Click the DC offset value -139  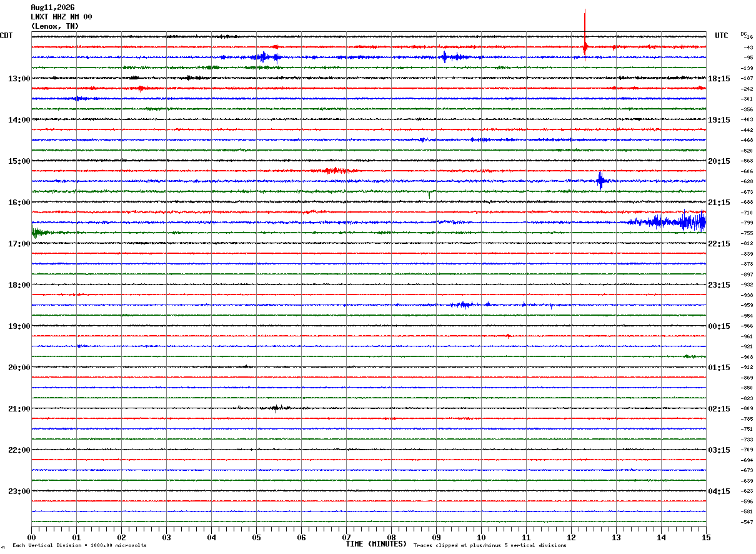tap(747, 68)
